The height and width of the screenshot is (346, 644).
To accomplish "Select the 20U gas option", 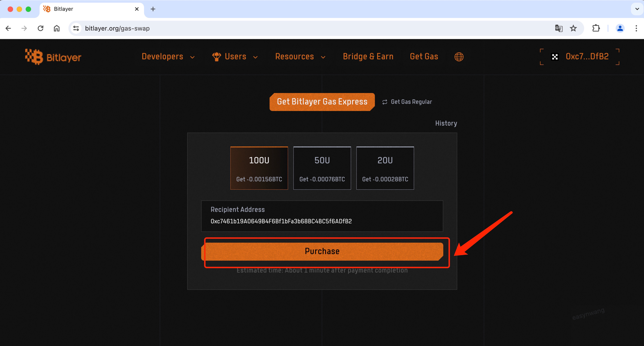I will pos(385,168).
